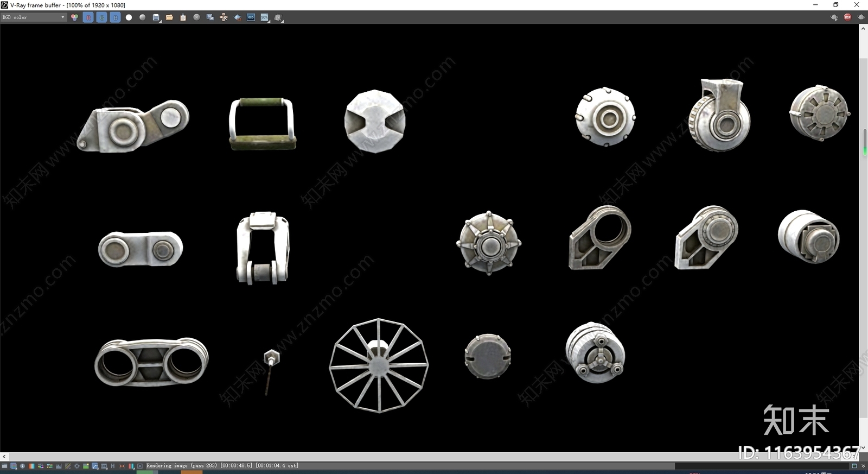
Task: Clear the frame buffer image
Action: point(196,17)
